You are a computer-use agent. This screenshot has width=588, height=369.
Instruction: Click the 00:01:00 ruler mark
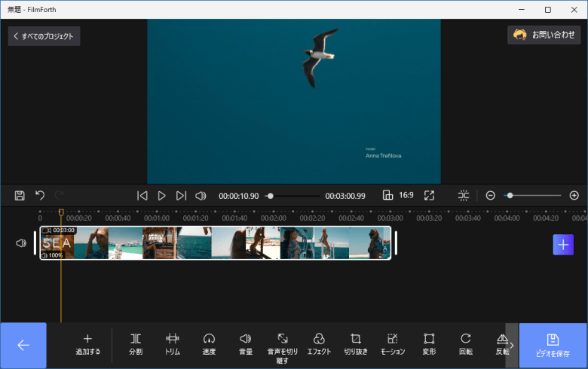pos(157,218)
